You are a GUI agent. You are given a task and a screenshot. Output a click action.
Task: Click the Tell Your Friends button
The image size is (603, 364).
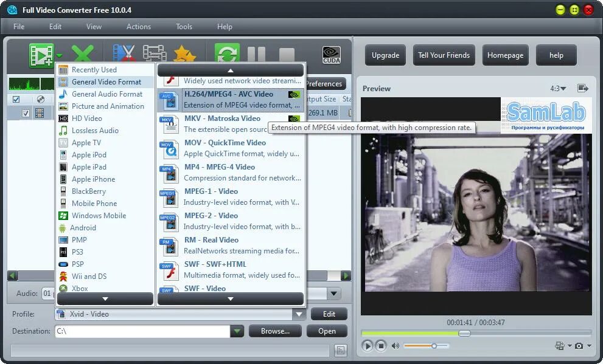click(x=444, y=55)
